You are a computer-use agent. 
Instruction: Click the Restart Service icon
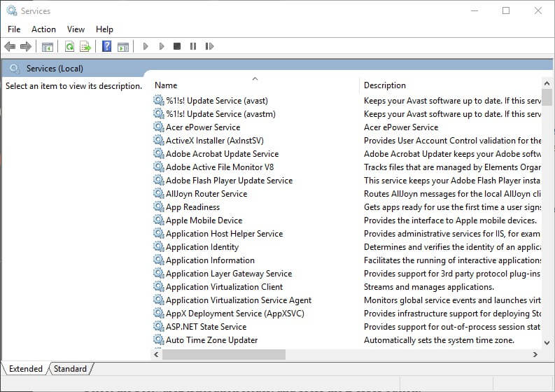tap(209, 46)
